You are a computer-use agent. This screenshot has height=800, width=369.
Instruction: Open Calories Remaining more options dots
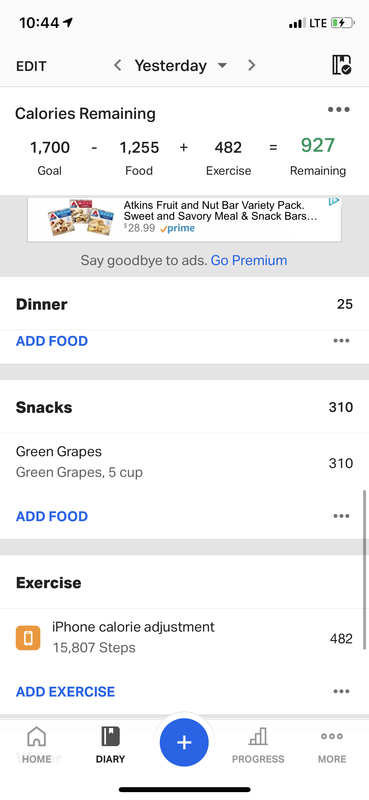(339, 109)
